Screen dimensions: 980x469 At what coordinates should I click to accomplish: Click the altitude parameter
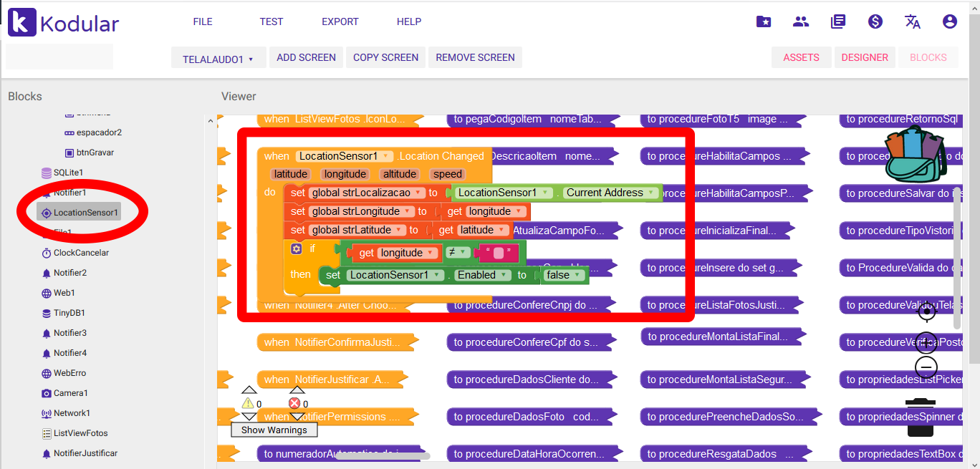[x=400, y=174]
